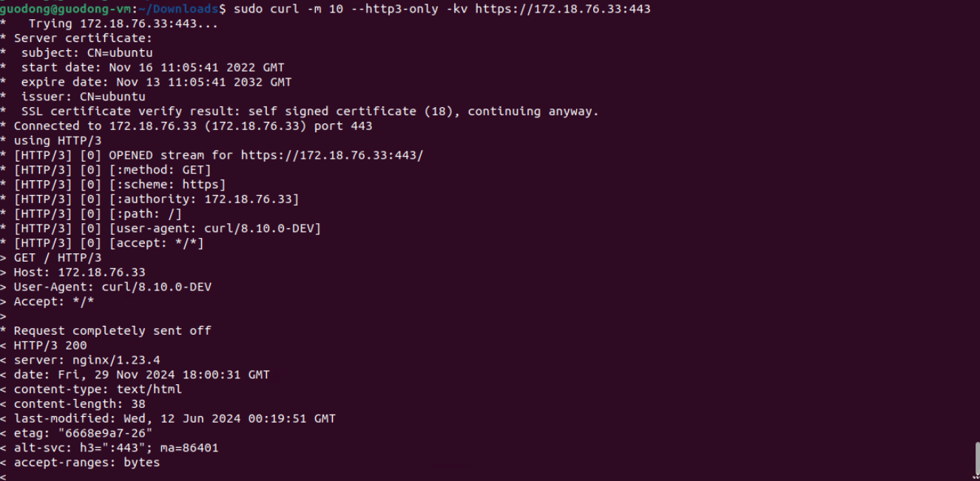Click the "Host: 172.18.76.33" request header

[x=79, y=272]
